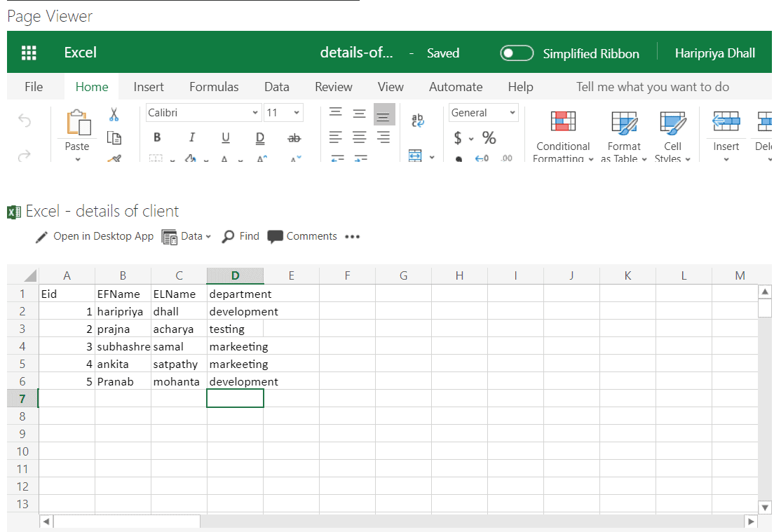Toggle the Simplified Ribbon switch

point(517,53)
